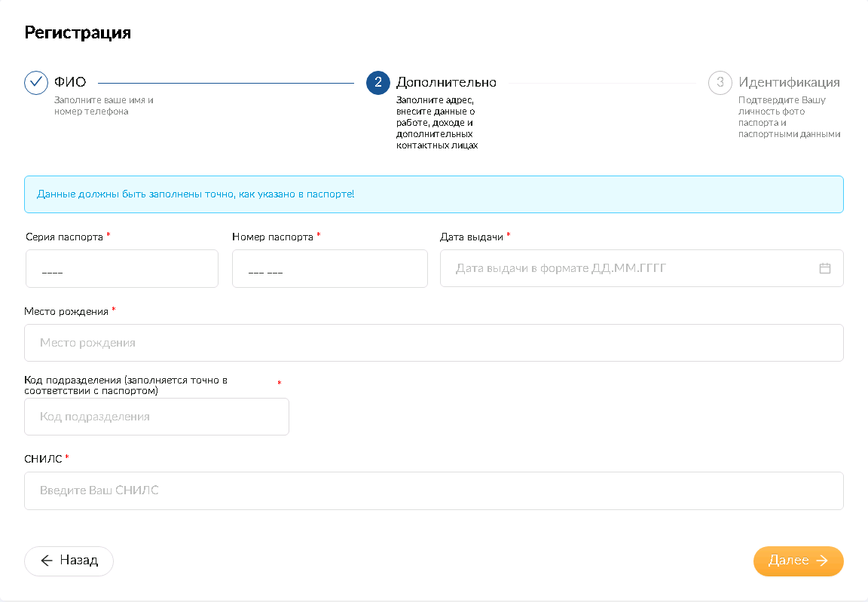
Task: Focus the Код подразделения input field
Action: [x=157, y=417]
